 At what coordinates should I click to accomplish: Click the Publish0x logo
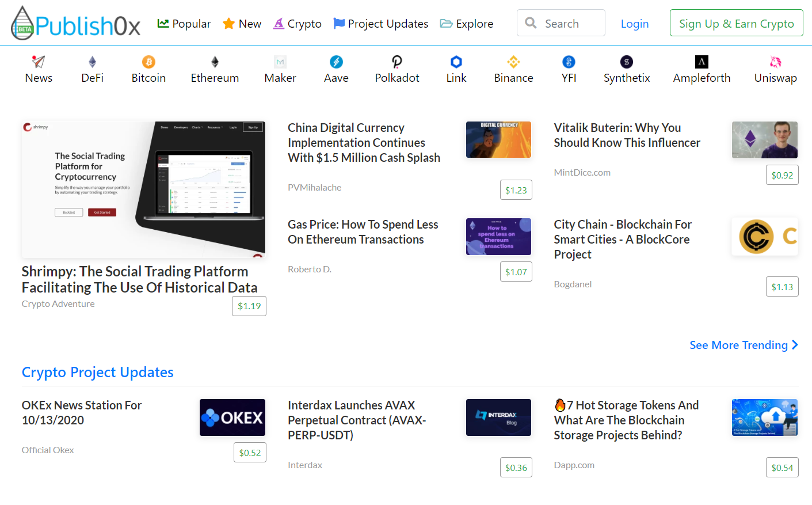pyautogui.click(x=75, y=24)
